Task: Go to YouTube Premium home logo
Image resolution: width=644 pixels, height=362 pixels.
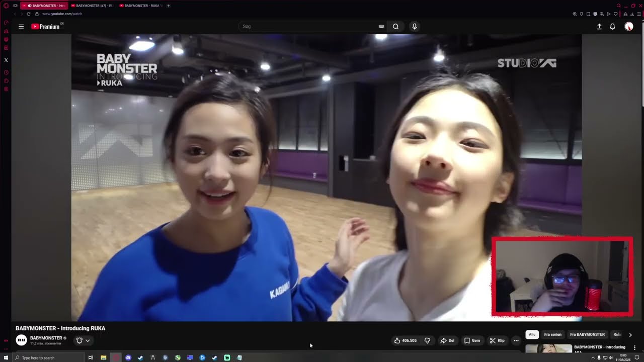Action: point(46,27)
